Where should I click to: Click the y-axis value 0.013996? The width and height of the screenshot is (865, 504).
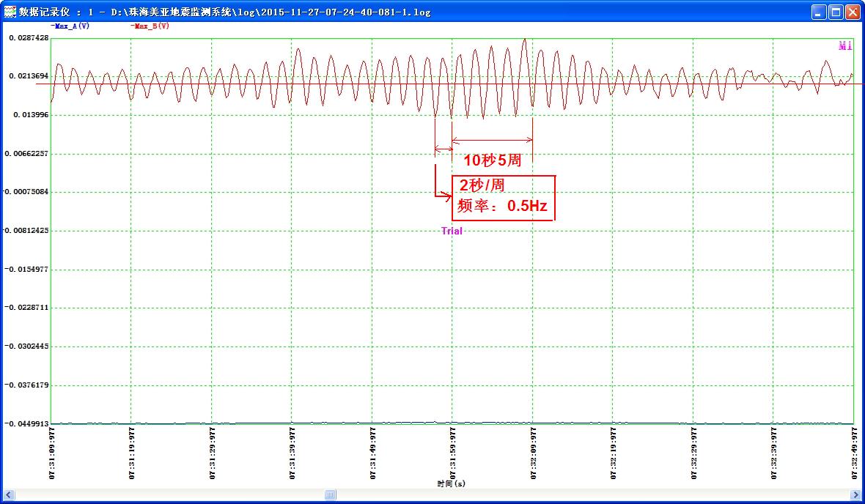click(x=31, y=115)
